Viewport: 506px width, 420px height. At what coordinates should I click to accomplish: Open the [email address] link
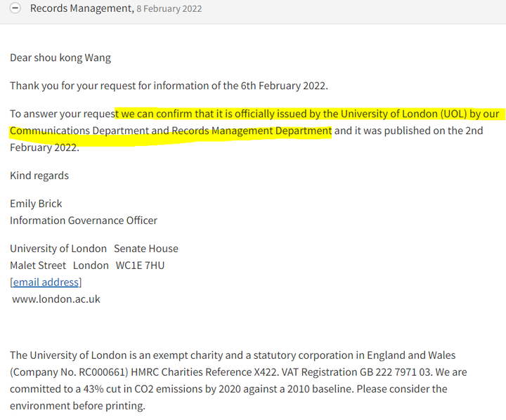(46, 282)
